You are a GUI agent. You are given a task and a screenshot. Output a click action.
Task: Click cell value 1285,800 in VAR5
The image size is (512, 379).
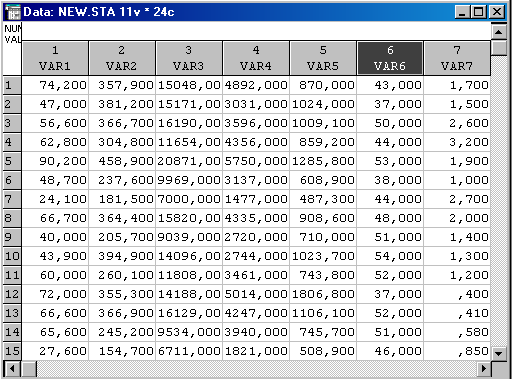tap(323, 161)
